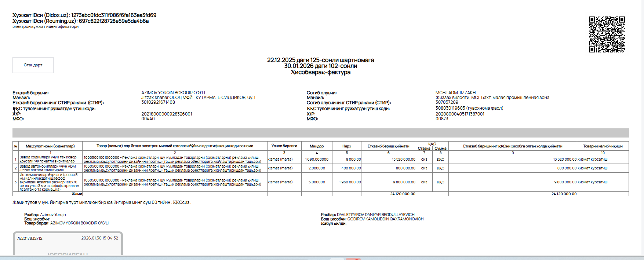This screenshot has width=644, height=260.
Task: Click accountant name QODIROV KAMOLIDDIN QAXRAMONOVICH
Action: (385, 219)
